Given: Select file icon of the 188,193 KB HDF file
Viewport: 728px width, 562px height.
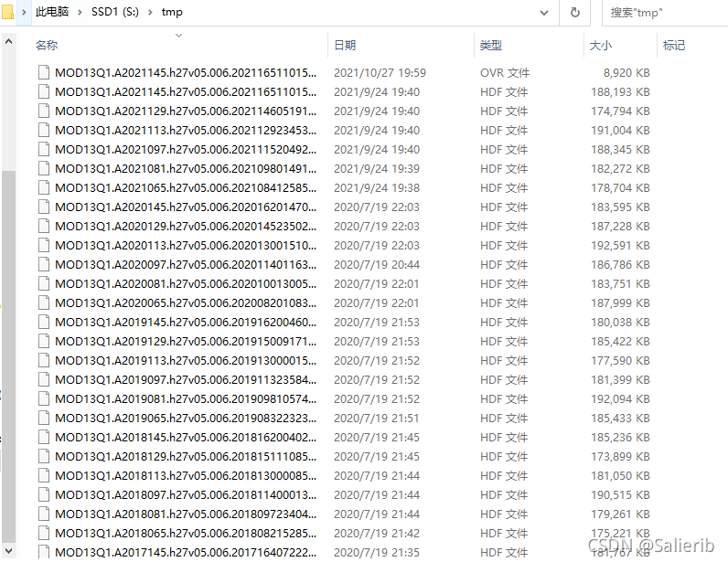Looking at the screenshot, I should [x=44, y=92].
